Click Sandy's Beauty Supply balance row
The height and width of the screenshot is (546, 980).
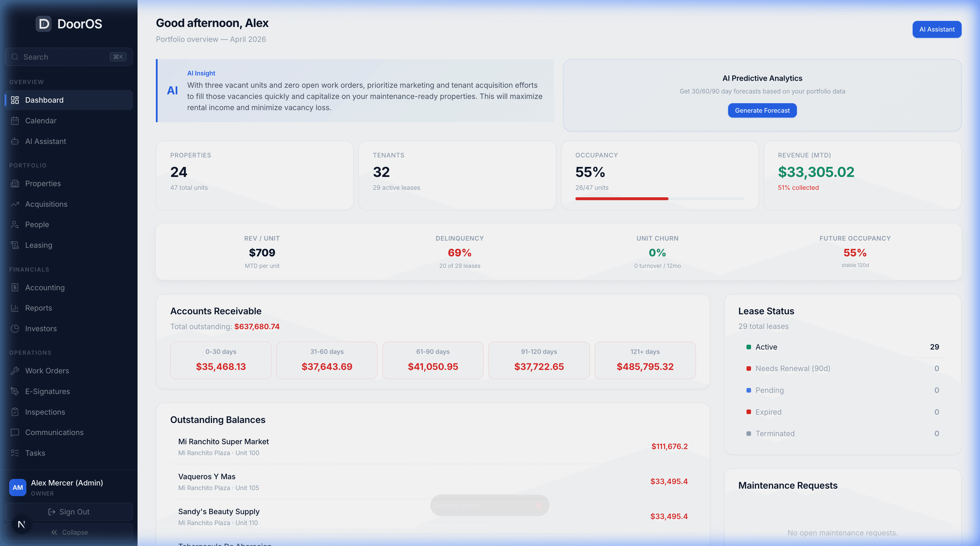[433, 517]
